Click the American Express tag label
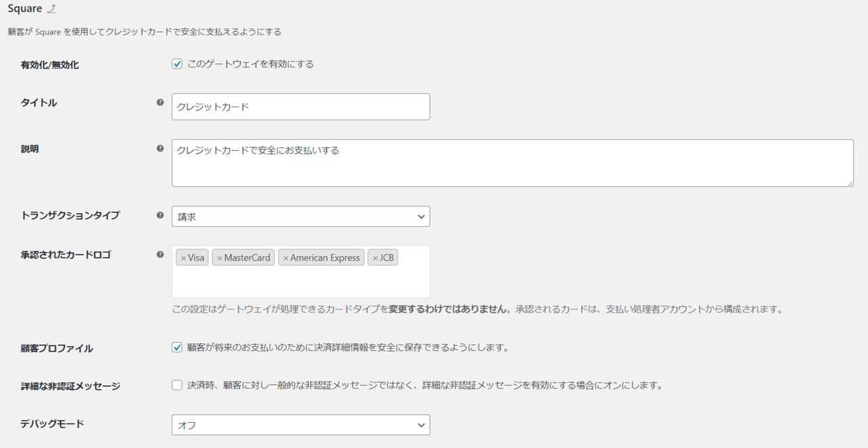The width and height of the screenshot is (868, 448). 325,258
